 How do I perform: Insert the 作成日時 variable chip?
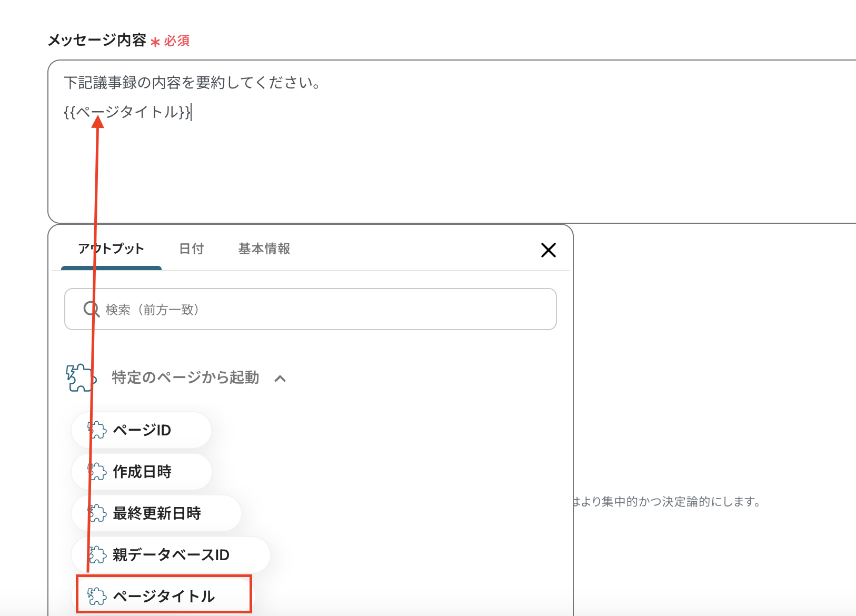(141, 472)
